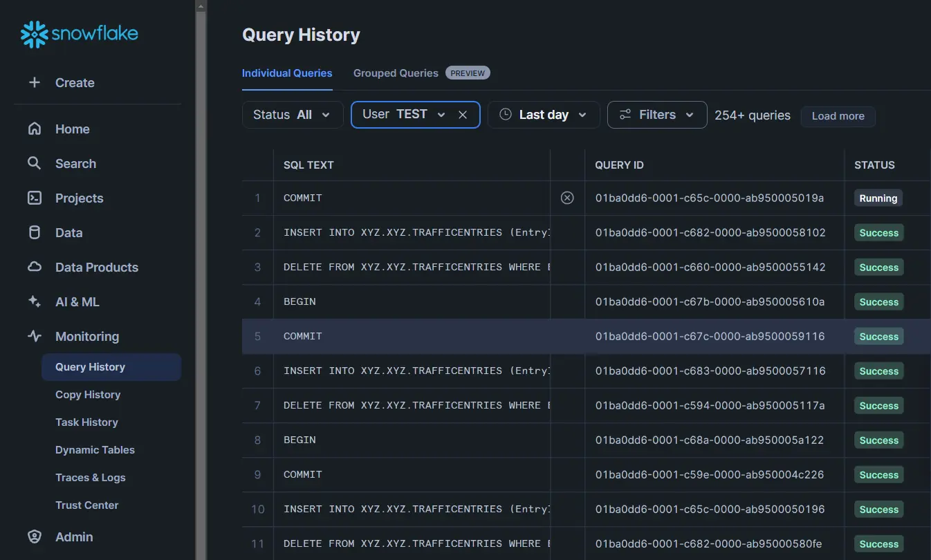Viewport: 931px width, 560px height.
Task: Click query ID ending ab9500057116
Action: [710, 371]
